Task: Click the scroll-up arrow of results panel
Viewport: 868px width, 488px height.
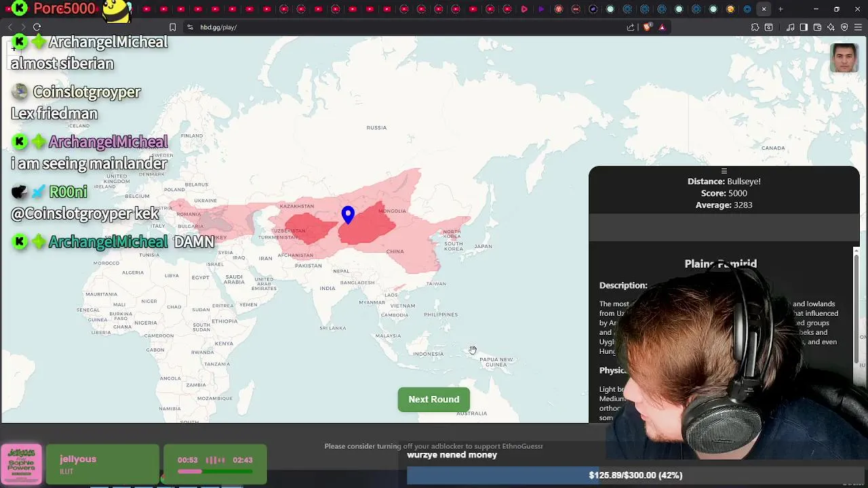Action: (x=856, y=251)
